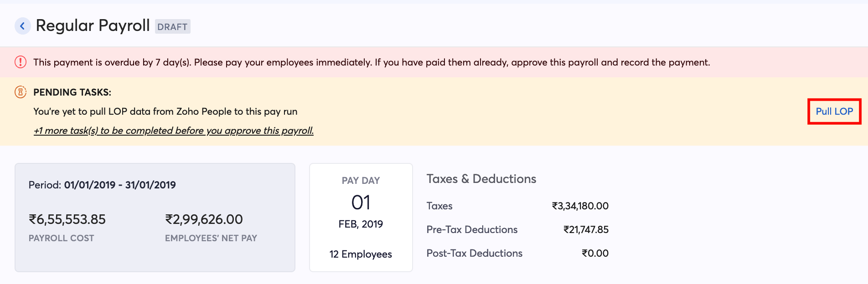Click the pending tasks hourglass icon
This screenshot has width=868, height=284.
21,92
